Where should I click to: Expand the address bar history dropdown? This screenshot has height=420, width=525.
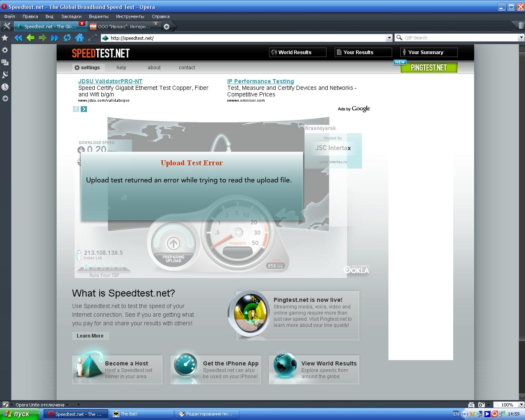(x=389, y=38)
